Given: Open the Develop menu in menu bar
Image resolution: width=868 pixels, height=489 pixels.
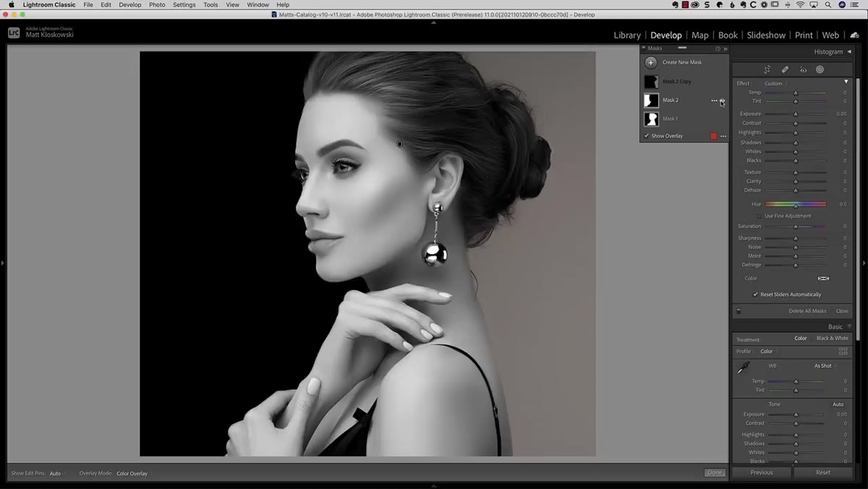Looking at the screenshot, I should (x=130, y=4).
